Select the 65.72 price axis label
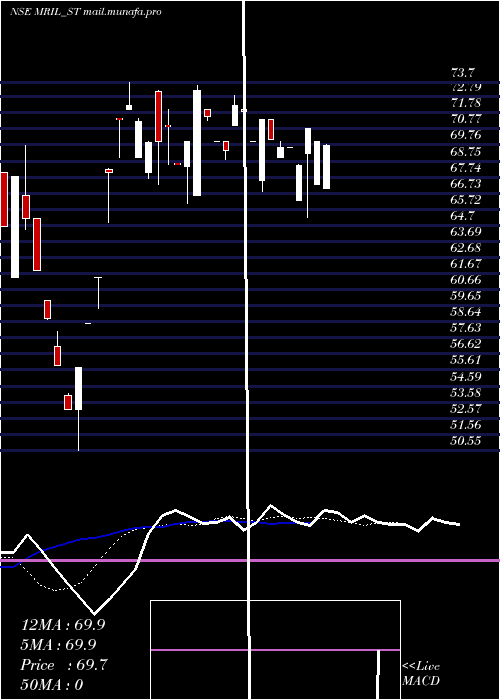 (x=466, y=200)
